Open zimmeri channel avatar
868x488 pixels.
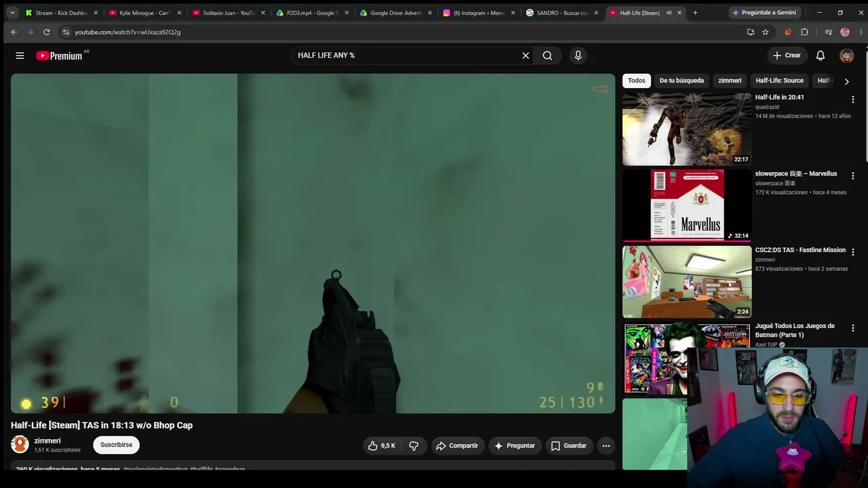[x=20, y=445]
